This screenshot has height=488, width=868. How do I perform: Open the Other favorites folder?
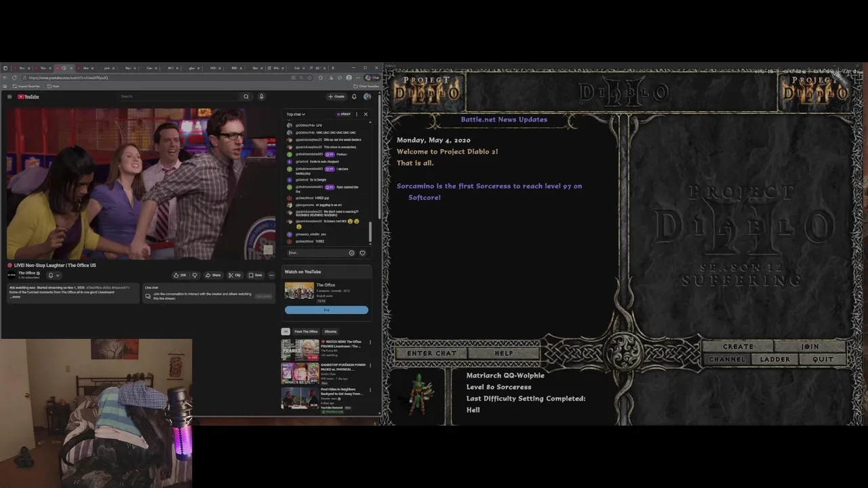click(x=366, y=86)
